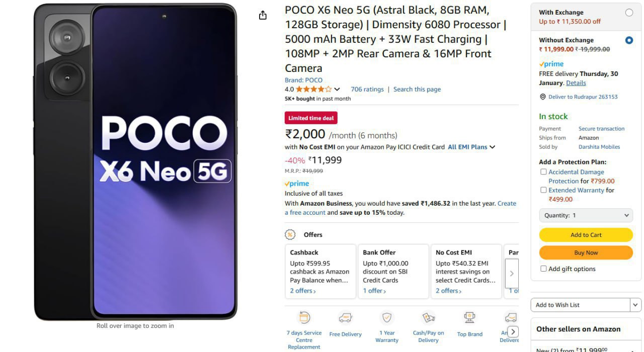The image size is (644, 352).
Task: Click the 7 days Service Centre Replacement icon
Action: click(x=304, y=318)
